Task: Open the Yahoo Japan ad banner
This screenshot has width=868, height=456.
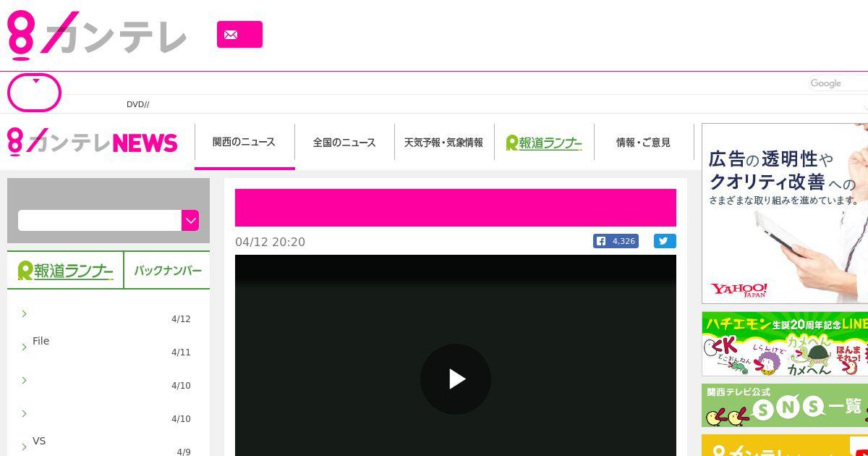Action: (785, 214)
